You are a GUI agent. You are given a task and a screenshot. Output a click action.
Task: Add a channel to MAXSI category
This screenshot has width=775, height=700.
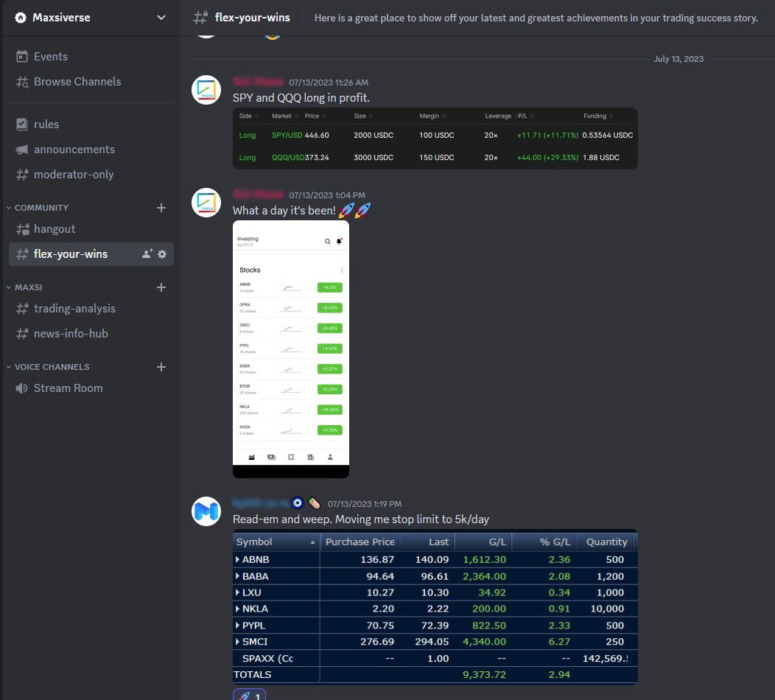click(161, 287)
